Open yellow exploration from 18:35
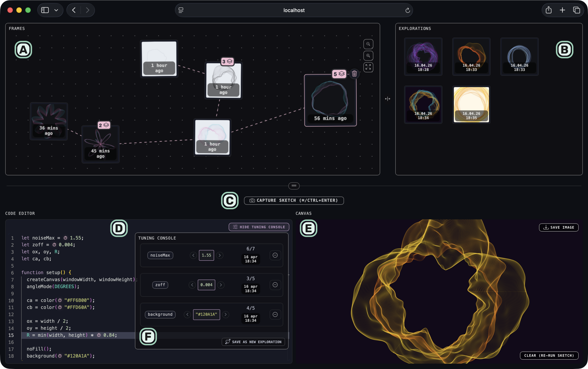The width and height of the screenshot is (588, 369). coord(471,105)
